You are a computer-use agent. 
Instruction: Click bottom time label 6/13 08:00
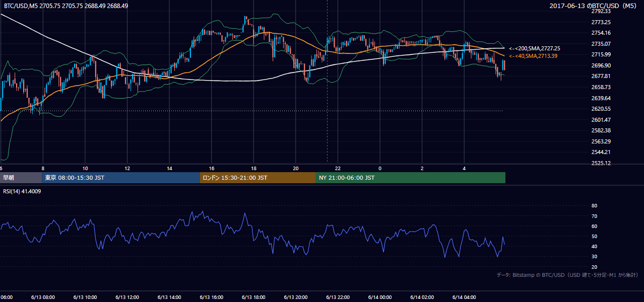click(x=43, y=297)
